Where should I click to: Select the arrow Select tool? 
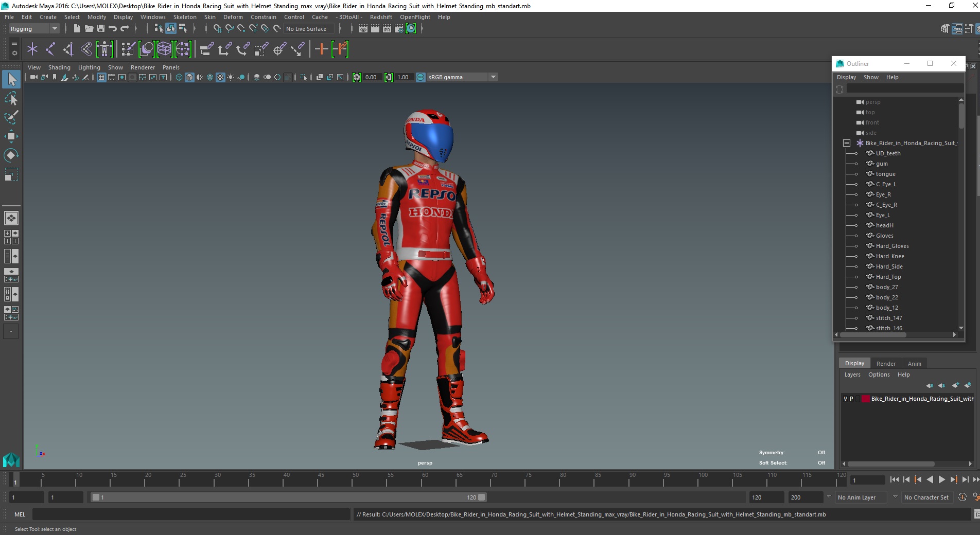[11, 79]
